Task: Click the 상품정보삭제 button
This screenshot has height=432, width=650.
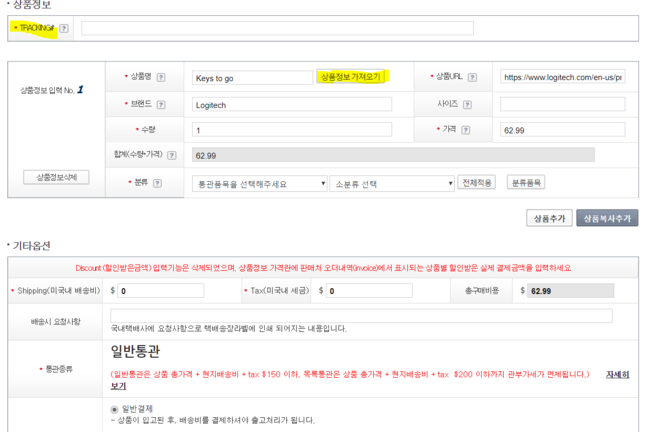Action: pyautogui.click(x=56, y=177)
